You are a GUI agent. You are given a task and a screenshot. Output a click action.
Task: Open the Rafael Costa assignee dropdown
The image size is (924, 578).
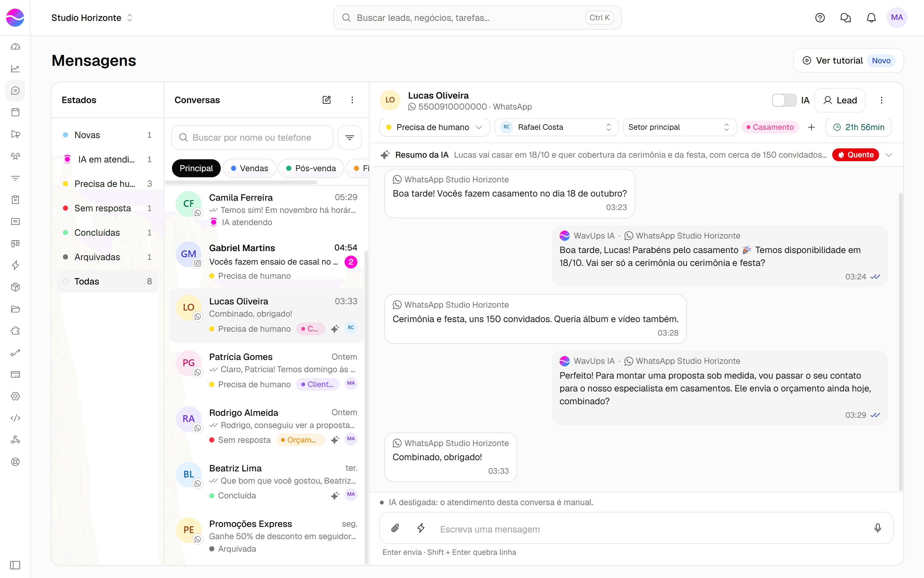(556, 127)
